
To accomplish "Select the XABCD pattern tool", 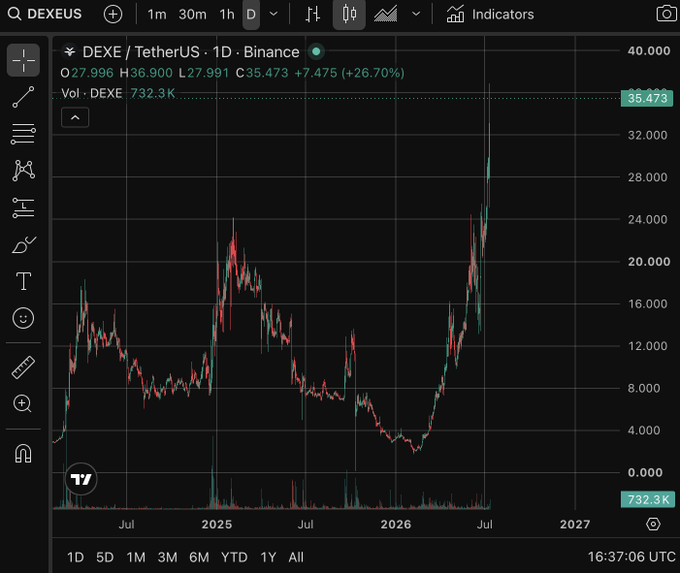I will coord(23,170).
